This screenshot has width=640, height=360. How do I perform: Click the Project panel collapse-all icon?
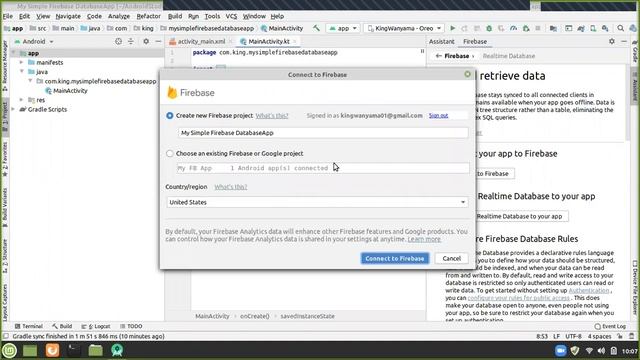point(131,41)
